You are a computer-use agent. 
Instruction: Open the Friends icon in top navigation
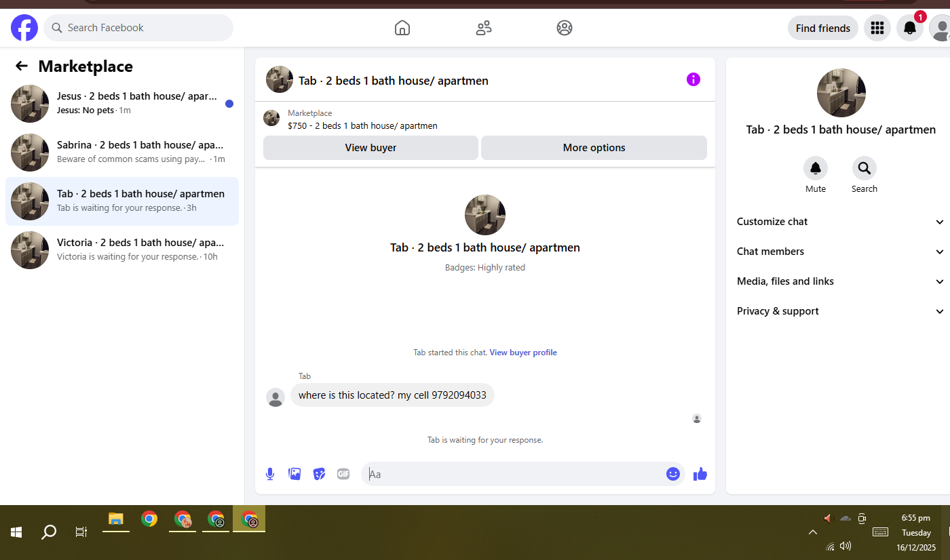pos(484,28)
